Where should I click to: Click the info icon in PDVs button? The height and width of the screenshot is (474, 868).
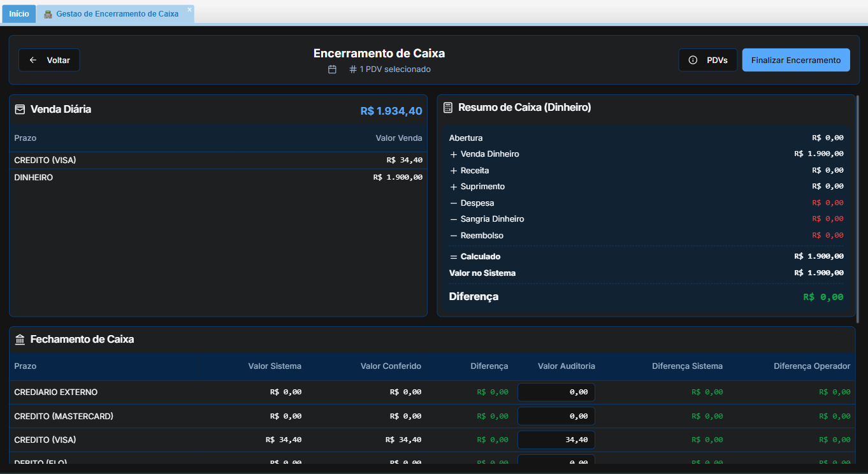(x=693, y=60)
